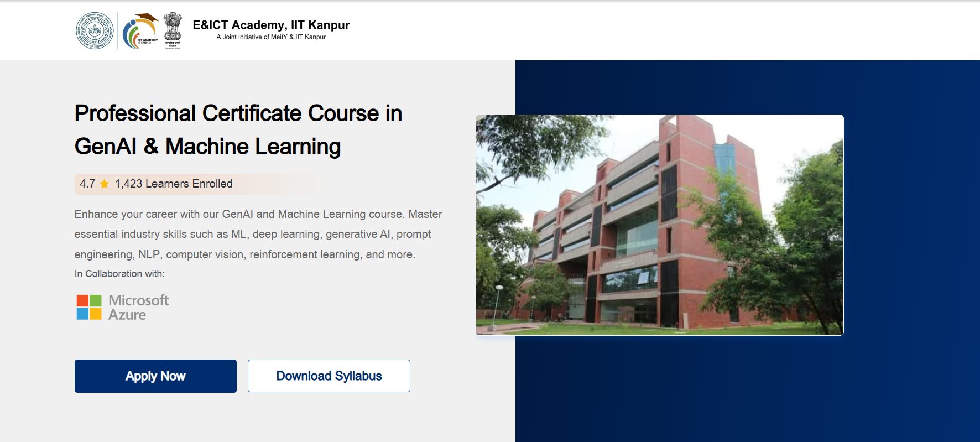Select the 'Microsoft Azure' text label

[138, 307]
